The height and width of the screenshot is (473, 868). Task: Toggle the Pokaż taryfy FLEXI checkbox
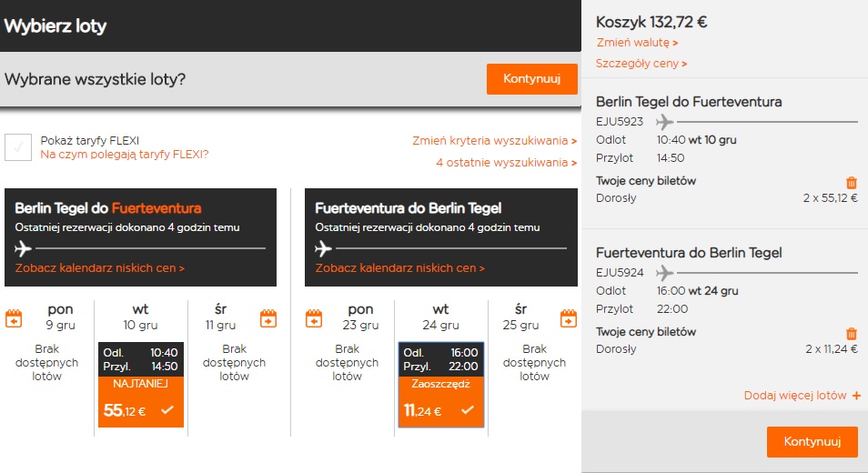[x=18, y=147]
